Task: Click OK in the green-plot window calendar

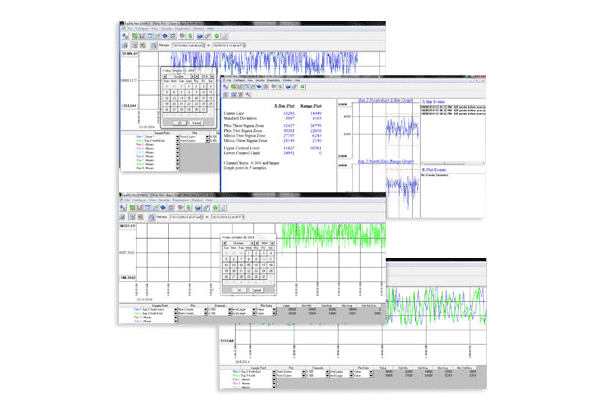Action: click(240, 290)
